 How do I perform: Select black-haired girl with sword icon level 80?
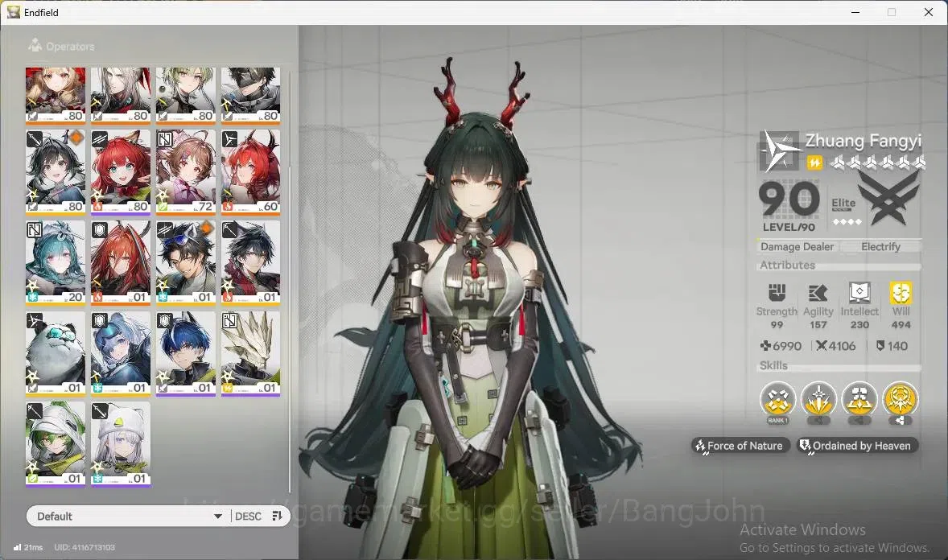(55, 171)
